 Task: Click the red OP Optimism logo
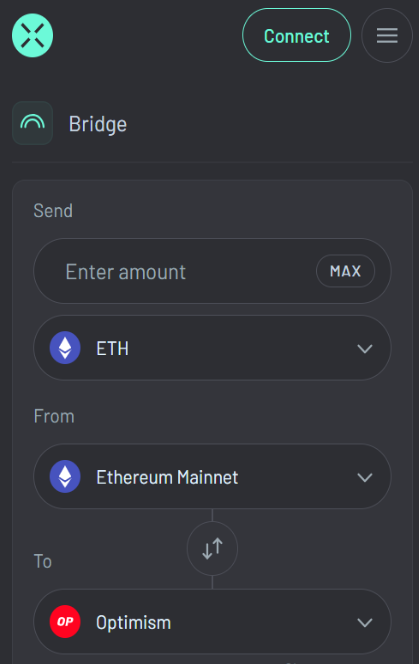[65, 622]
